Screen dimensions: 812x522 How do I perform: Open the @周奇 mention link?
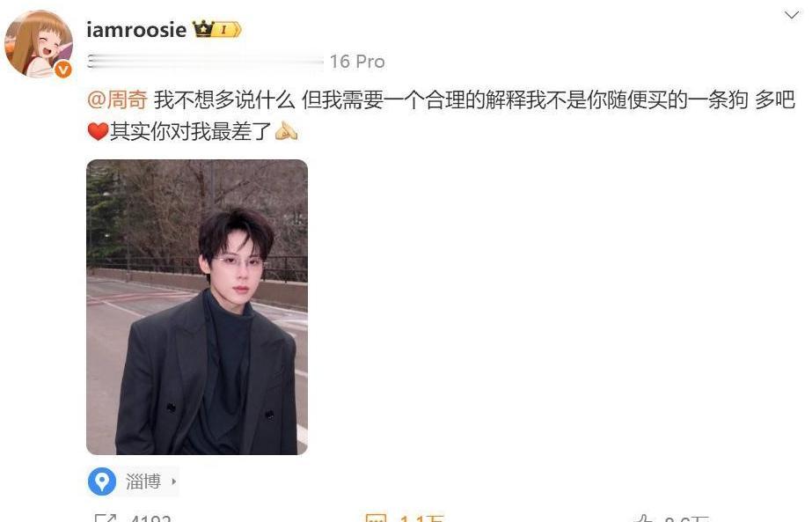pos(118,99)
